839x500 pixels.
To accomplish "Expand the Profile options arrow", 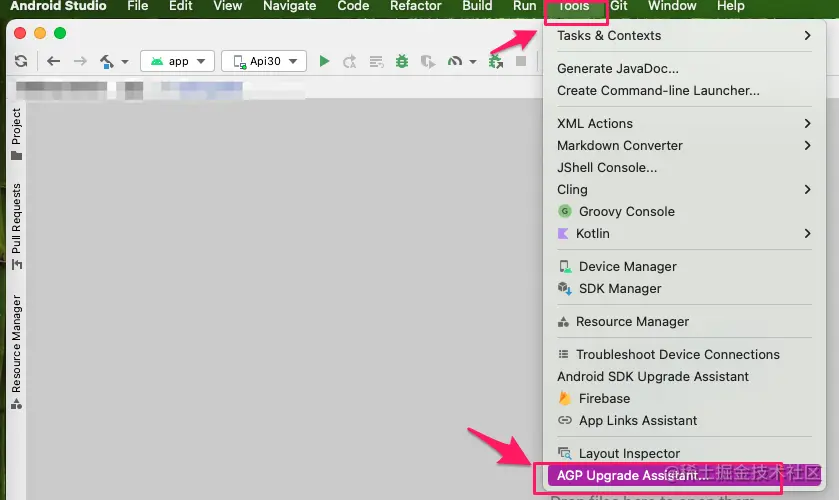I will point(472,62).
